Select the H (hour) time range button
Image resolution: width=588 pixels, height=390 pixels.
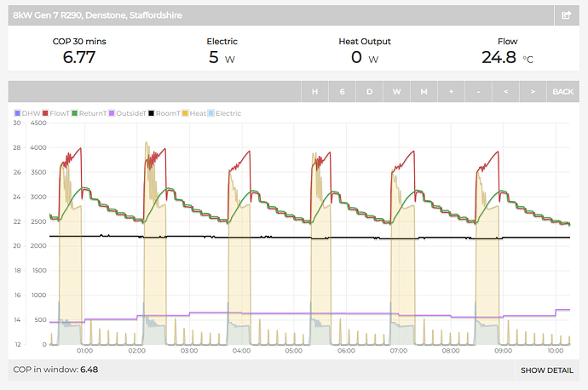314,91
